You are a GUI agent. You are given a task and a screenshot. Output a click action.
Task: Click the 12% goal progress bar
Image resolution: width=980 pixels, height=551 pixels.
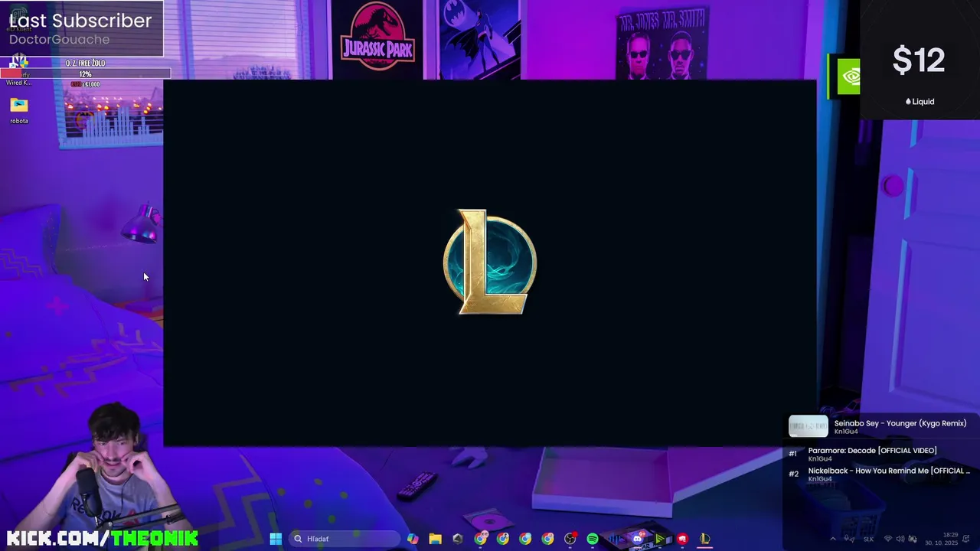click(85, 73)
